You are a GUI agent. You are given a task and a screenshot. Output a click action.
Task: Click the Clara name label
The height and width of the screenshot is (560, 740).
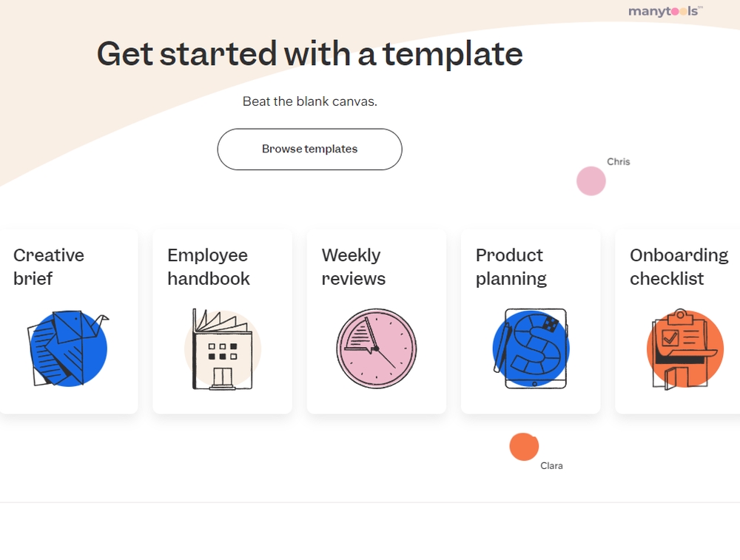click(x=551, y=465)
